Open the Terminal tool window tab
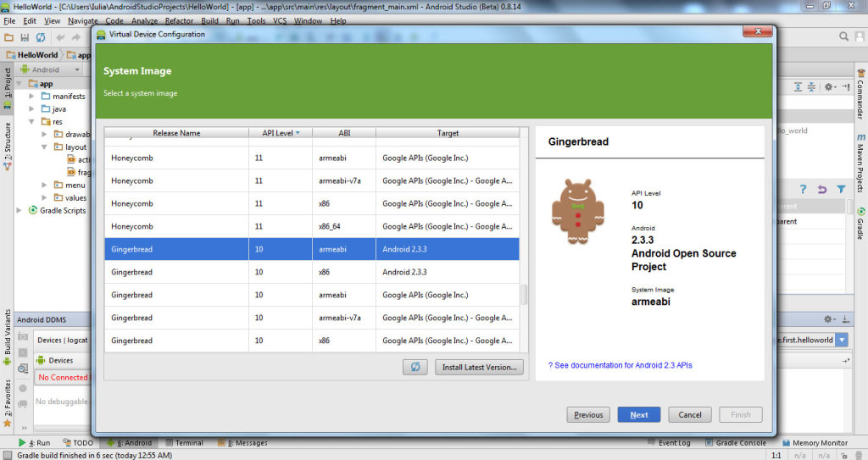 click(x=184, y=443)
